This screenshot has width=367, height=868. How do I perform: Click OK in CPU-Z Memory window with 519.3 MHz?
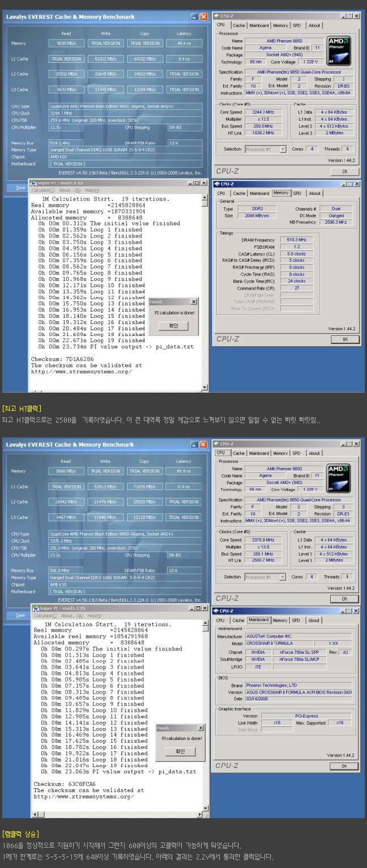click(x=345, y=339)
